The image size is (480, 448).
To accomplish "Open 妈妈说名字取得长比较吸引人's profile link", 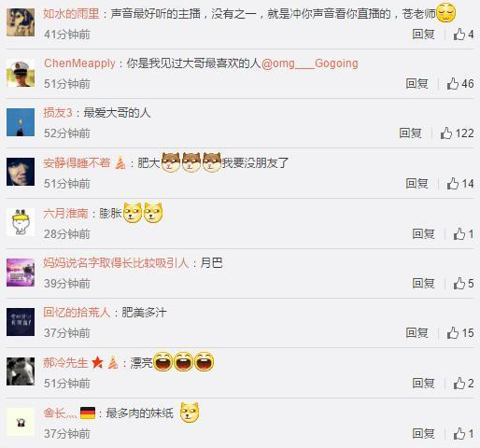I will pyautogui.click(x=116, y=263).
